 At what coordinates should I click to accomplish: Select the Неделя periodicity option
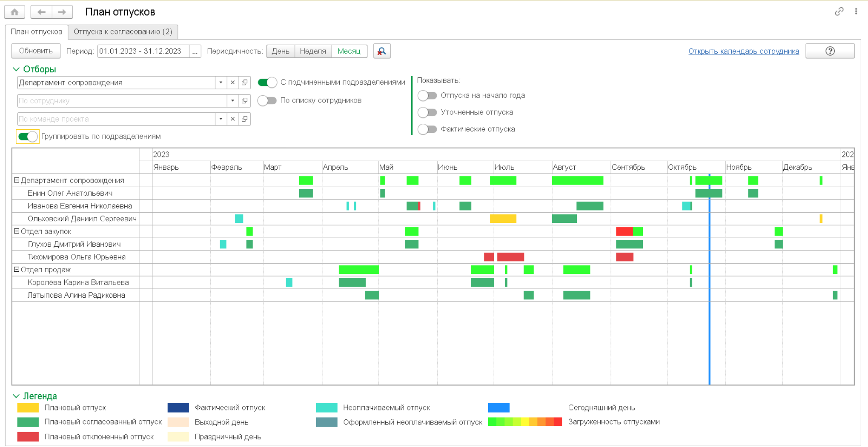click(x=312, y=51)
